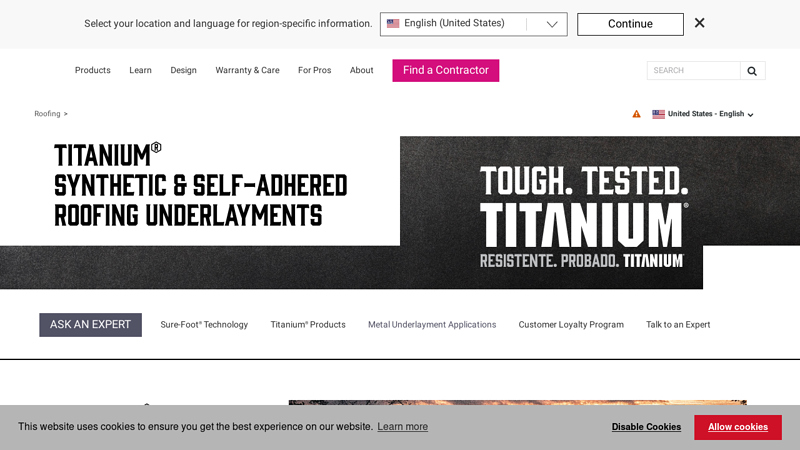Screen dimensions: 800x450
Task: Open the English (United States) language dropdown
Action: tap(473, 24)
